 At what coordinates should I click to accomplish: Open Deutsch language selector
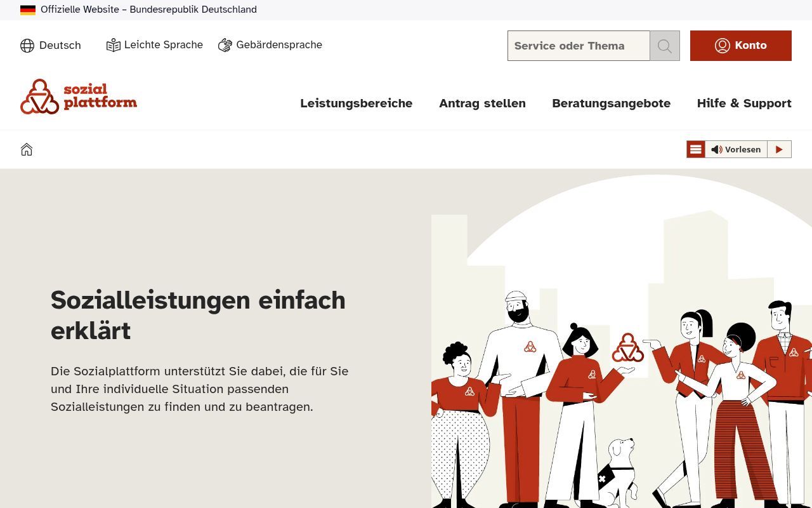[x=51, y=46]
